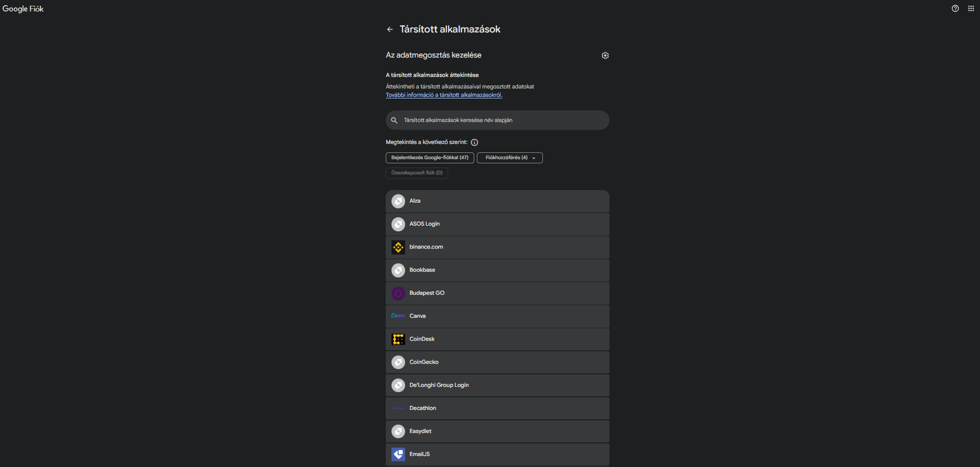Open data sharing settings gear icon
Image resolution: width=980 pixels, height=467 pixels.
[x=605, y=55]
